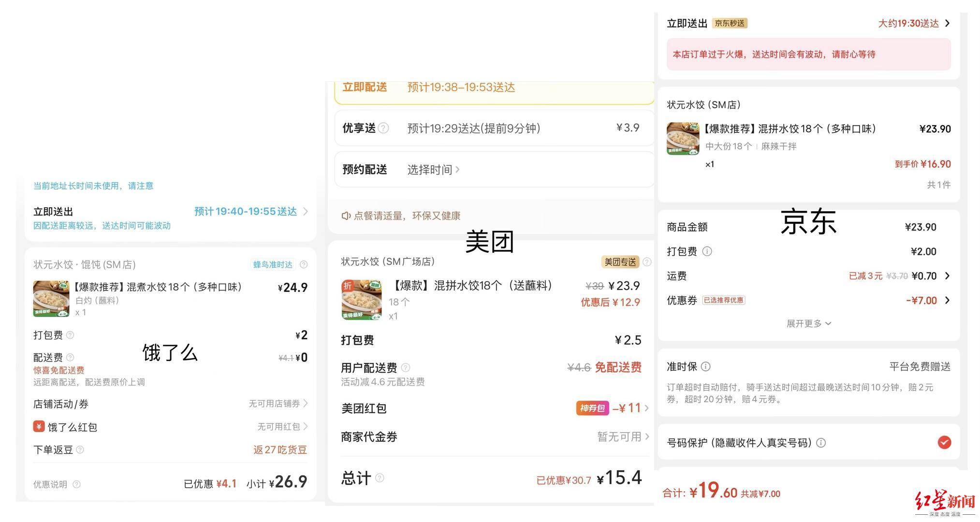Viewport: 980px width, 522px height.
Task: Click help icon beside 饿了么 打包费
Action: 70,335
